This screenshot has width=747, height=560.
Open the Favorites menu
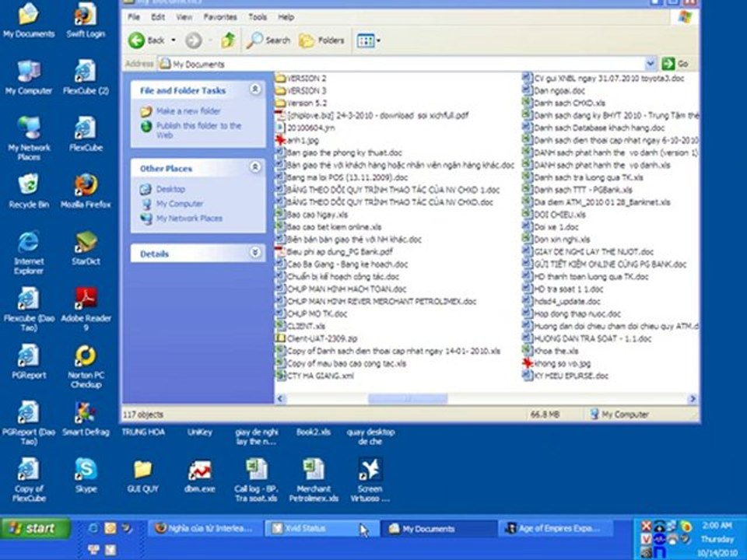point(220,17)
